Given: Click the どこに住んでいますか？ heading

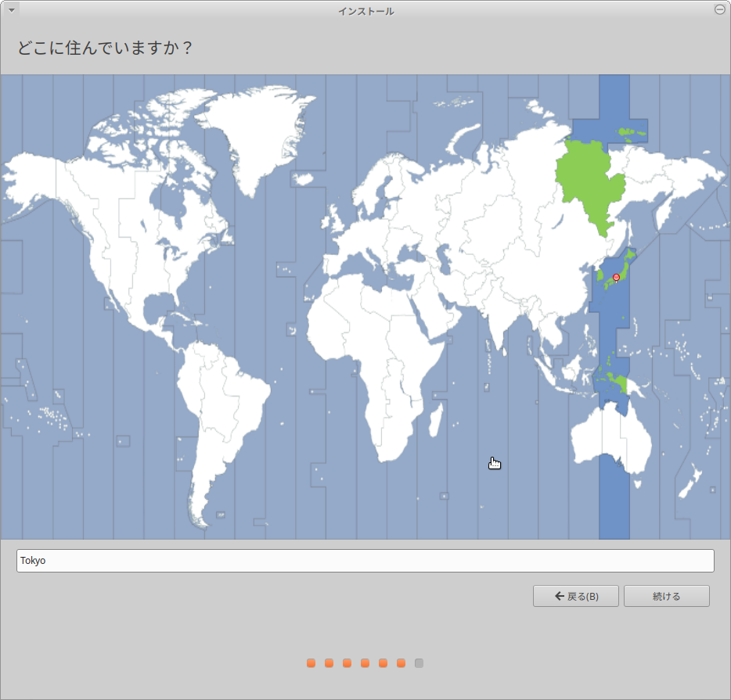Looking at the screenshot, I should 105,48.
